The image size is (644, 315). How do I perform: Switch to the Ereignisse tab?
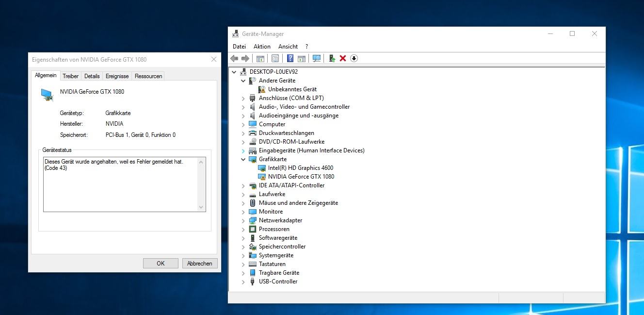point(117,76)
